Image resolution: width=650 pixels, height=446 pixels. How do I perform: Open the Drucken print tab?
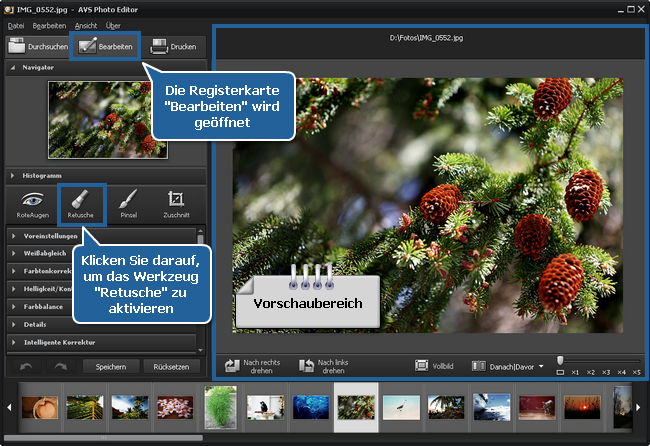[x=173, y=46]
